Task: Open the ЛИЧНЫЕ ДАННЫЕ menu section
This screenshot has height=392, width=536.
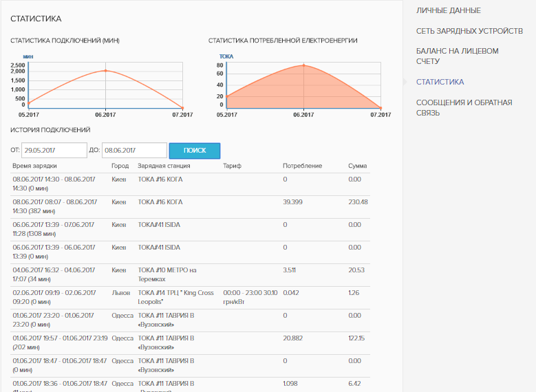Action: pyautogui.click(x=448, y=11)
